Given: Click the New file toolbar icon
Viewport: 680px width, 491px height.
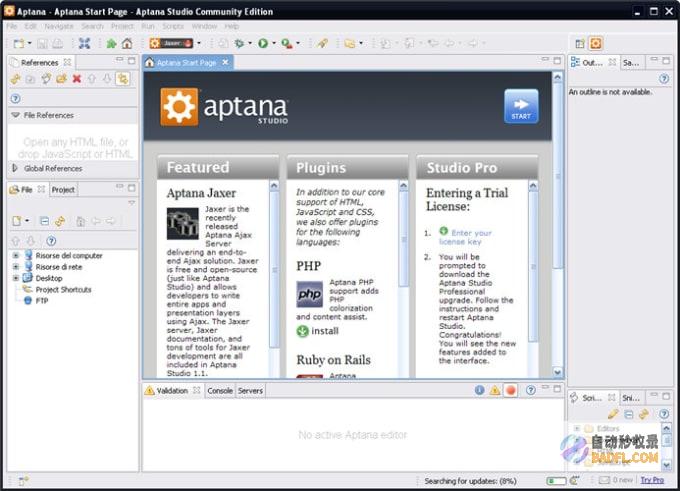Looking at the screenshot, I should tap(19, 43).
